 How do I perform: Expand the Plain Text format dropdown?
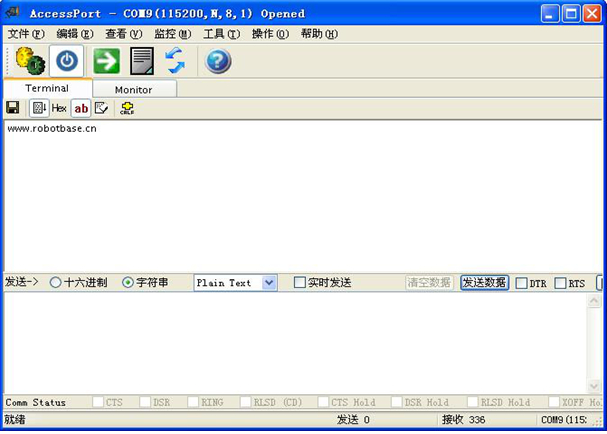[268, 283]
